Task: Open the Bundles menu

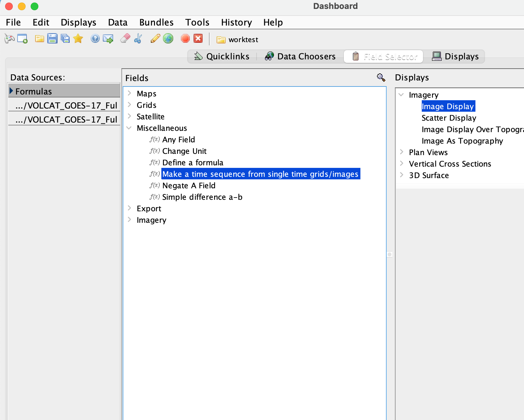Action: coord(156,22)
